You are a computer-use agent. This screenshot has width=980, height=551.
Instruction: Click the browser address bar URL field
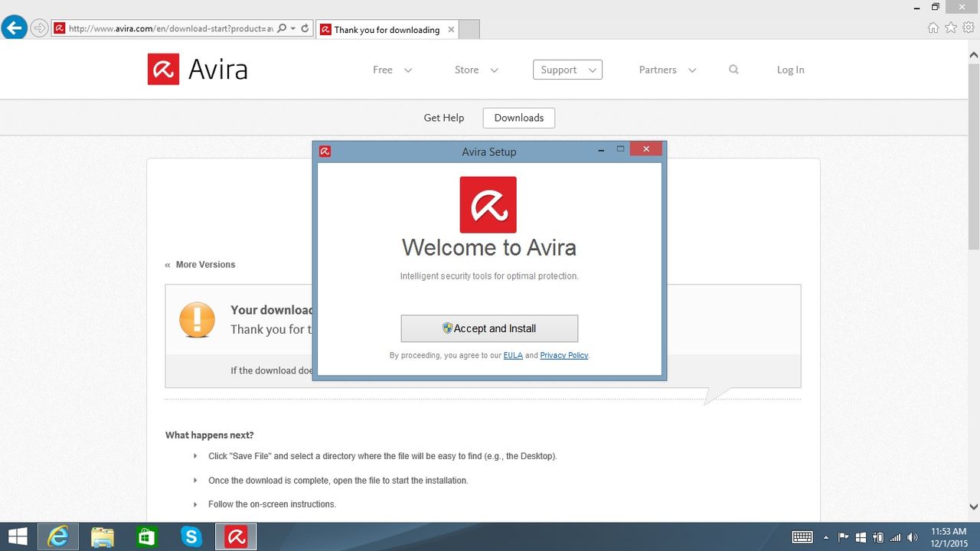coord(170,29)
